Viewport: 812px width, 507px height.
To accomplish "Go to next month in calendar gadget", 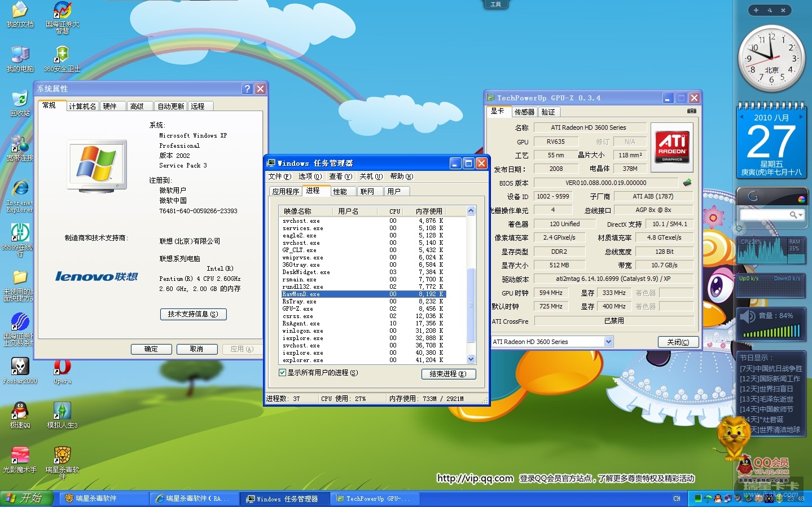I will (x=801, y=117).
